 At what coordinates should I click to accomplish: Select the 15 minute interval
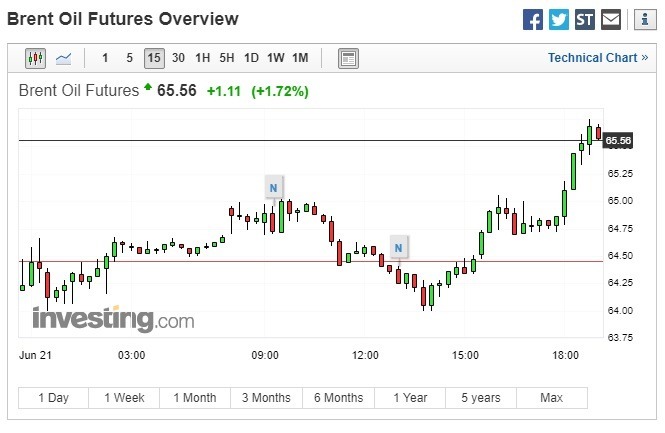coord(154,58)
